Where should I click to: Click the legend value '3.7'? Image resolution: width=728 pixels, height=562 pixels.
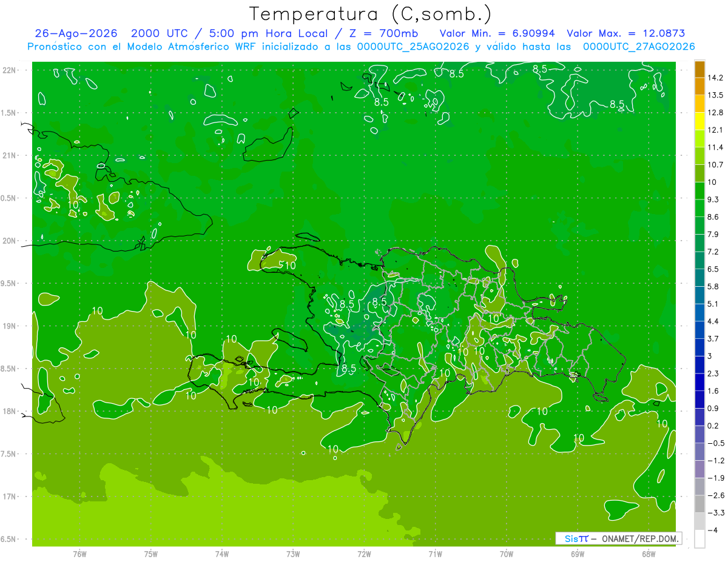pyautogui.click(x=713, y=339)
